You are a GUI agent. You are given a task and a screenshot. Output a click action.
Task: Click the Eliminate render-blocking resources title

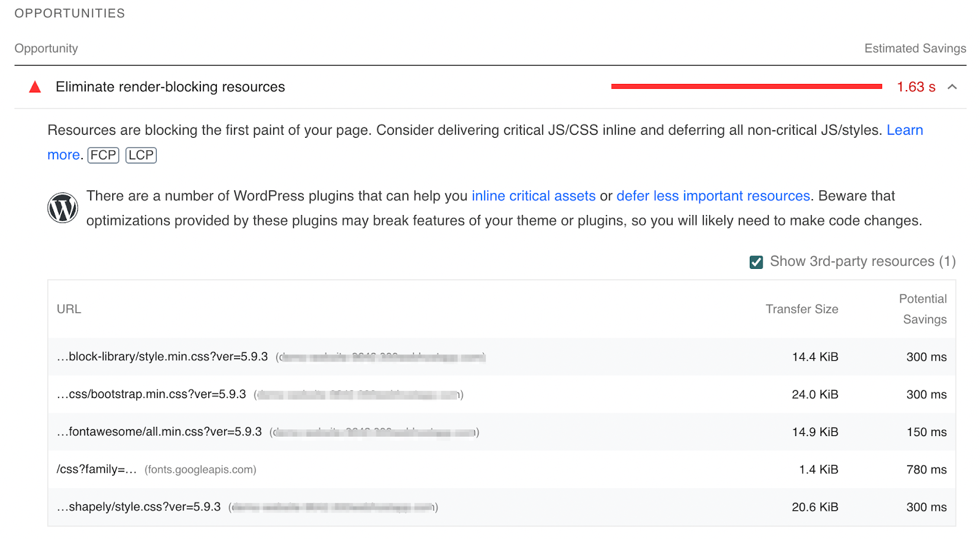pos(170,87)
